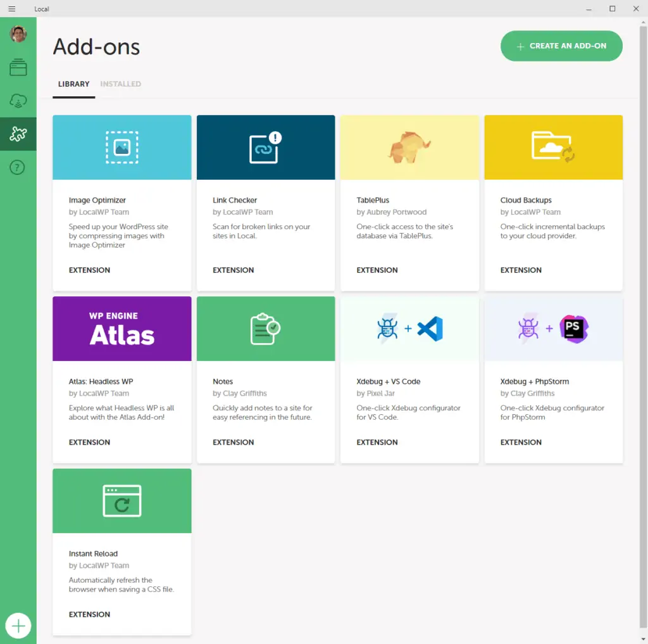Viewport: 648px width, 644px height.
Task: Click EXTENSION label on Atlas card
Action: [89, 442]
